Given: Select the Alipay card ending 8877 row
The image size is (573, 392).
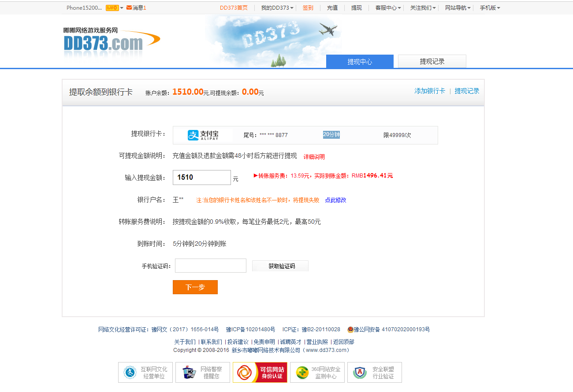Looking at the screenshot, I should point(305,135).
